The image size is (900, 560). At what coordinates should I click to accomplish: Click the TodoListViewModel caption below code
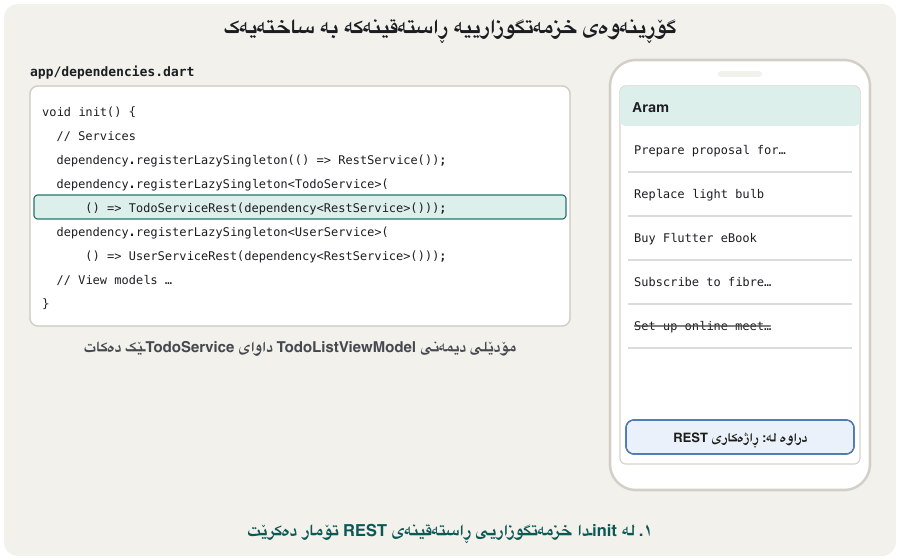coord(300,347)
